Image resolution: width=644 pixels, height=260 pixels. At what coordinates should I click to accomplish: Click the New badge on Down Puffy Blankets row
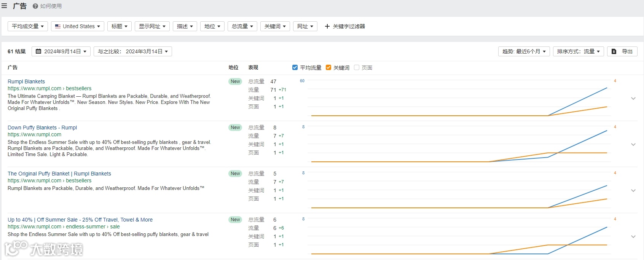235,128
